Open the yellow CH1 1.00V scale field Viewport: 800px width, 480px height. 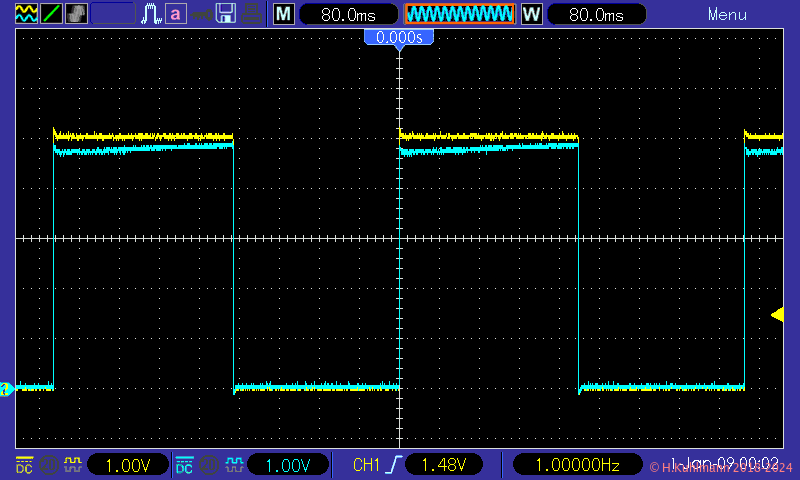pyautogui.click(x=128, y=465)
